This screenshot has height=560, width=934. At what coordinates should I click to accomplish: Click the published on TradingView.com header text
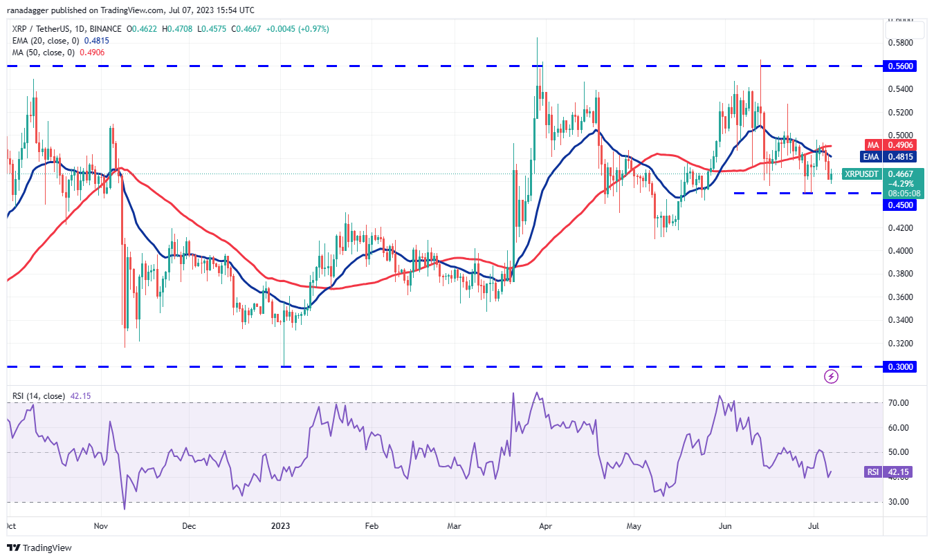pos(120,10)
